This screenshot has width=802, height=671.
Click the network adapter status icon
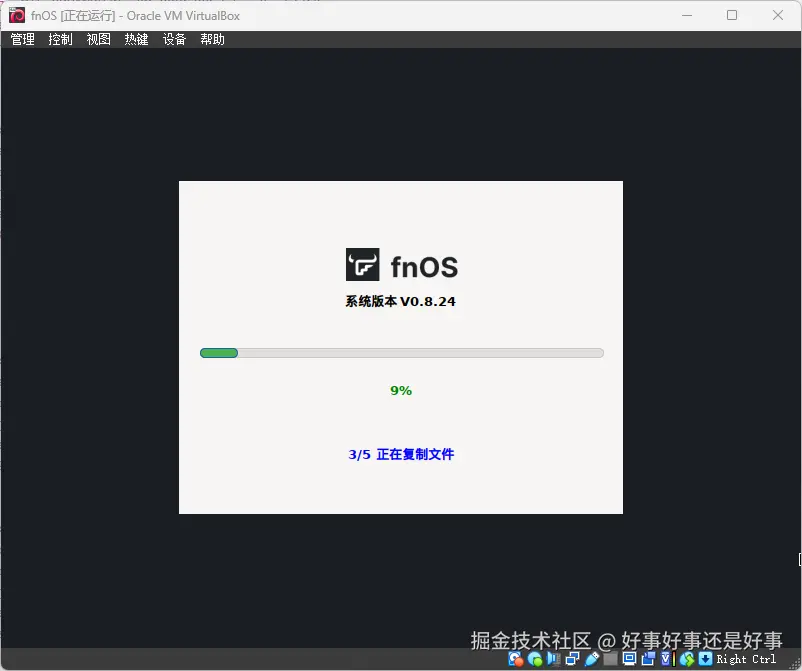(572, 659)
